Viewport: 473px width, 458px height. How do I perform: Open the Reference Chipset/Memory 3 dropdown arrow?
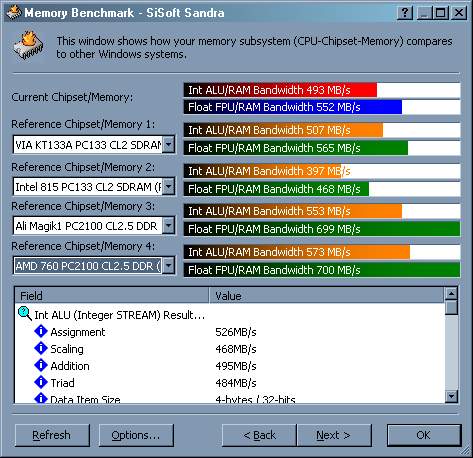click(169, 226)
